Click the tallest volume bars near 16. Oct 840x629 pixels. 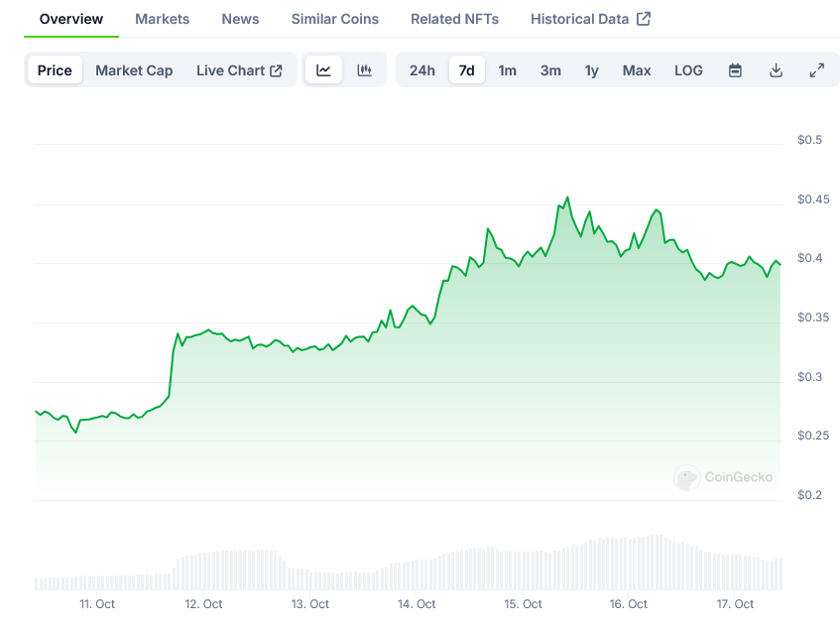[x=656, y=562]
